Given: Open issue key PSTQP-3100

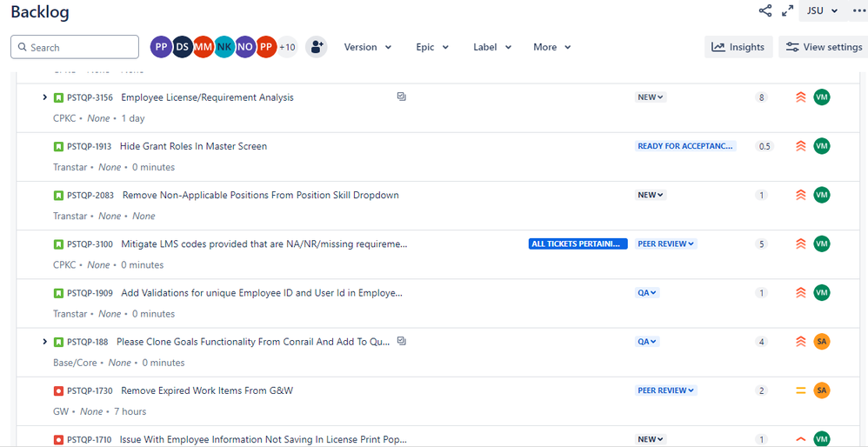Looking at the screenshot, I should [90, 244].
